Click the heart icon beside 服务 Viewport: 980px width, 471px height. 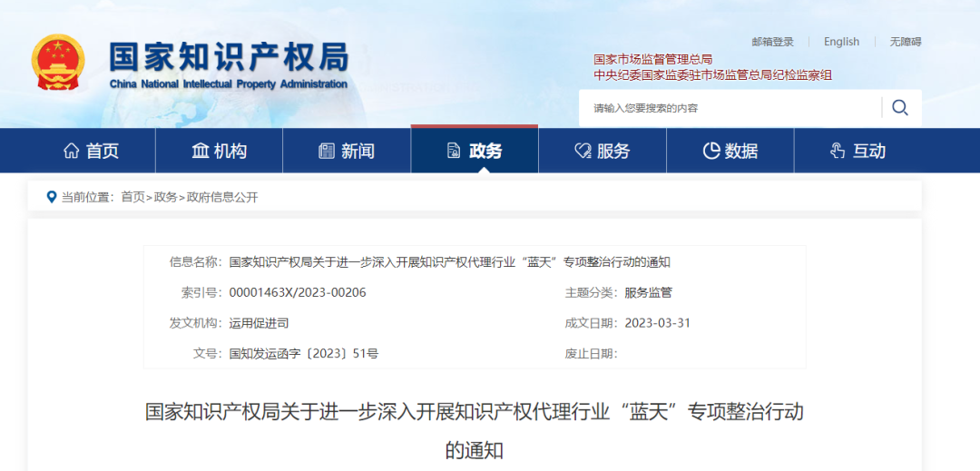point(583,151)
